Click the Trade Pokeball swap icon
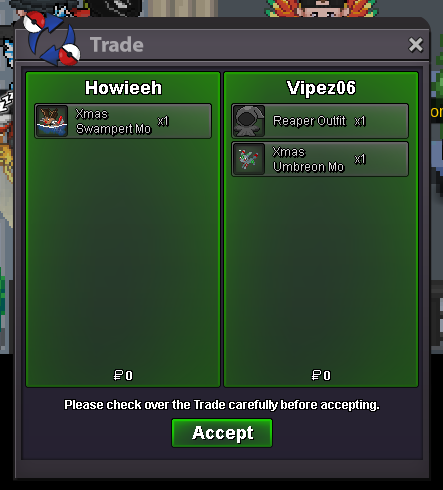 (x=52, y=38)
